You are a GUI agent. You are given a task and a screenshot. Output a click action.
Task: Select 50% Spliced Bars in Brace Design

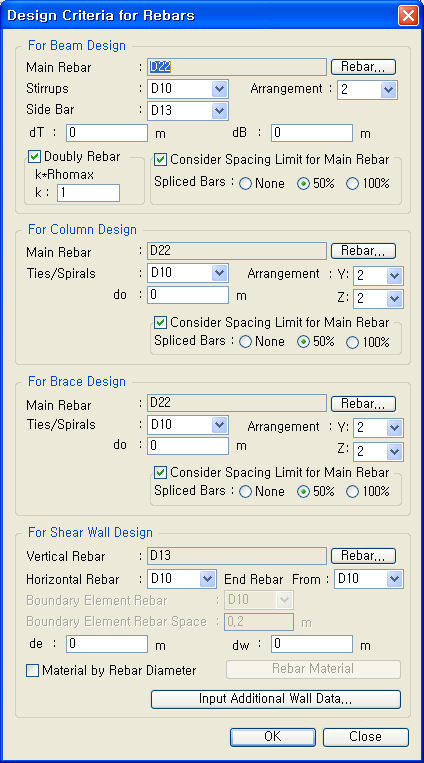pyautogui.click(x=303, y=492)
